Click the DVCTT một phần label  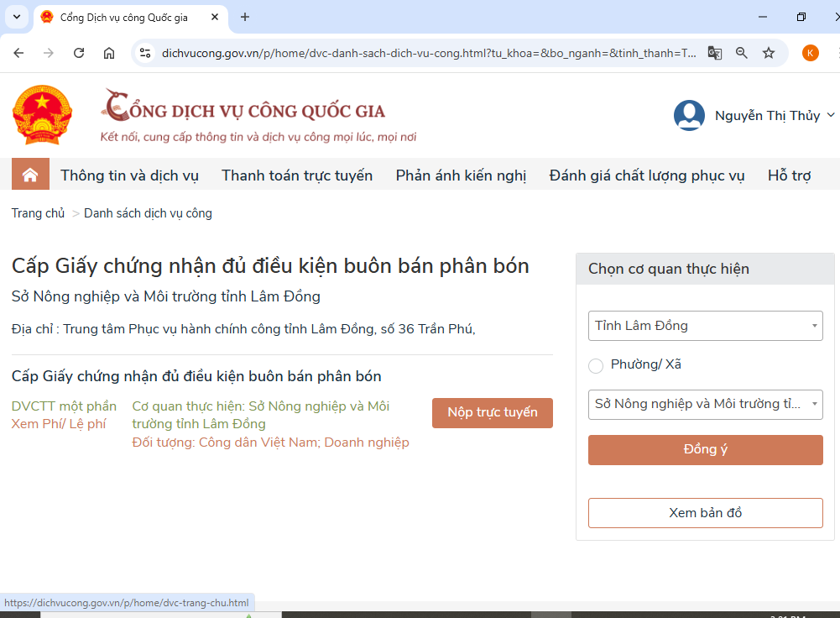pyautogui.click(x=64, y=406)
